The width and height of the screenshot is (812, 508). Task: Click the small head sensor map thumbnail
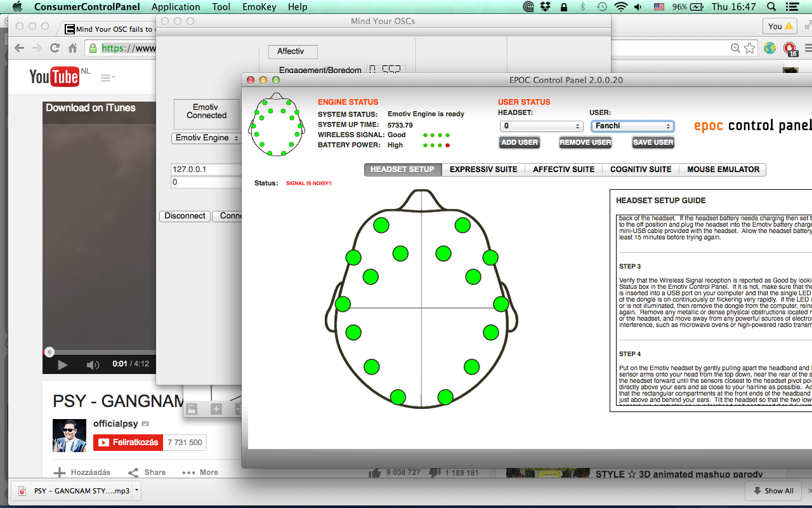tap(277, 125)
